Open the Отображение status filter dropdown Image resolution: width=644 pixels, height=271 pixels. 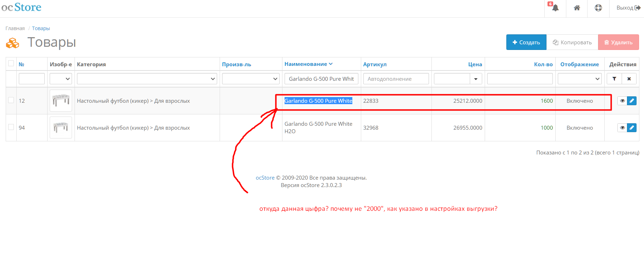tap(580, 79)
